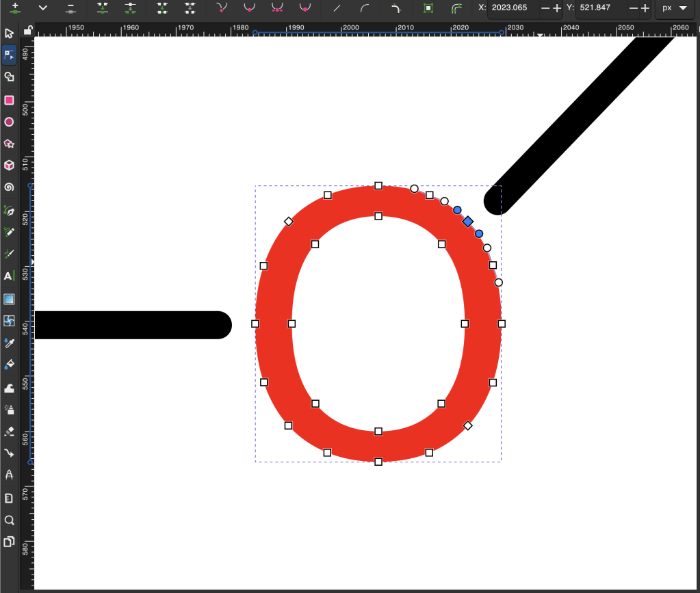Toggle show transformation handles for nodes

pyautogui.click(x=428, y=8)
